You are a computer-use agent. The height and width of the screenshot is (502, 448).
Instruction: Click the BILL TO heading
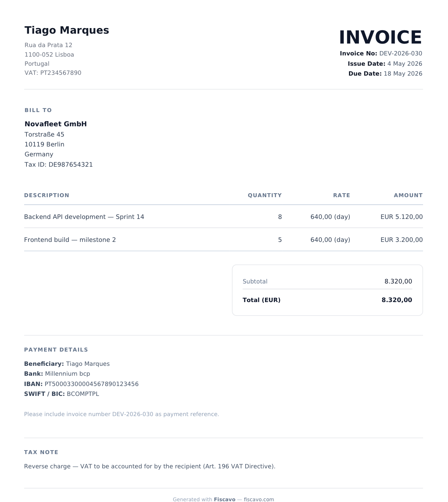38,110
